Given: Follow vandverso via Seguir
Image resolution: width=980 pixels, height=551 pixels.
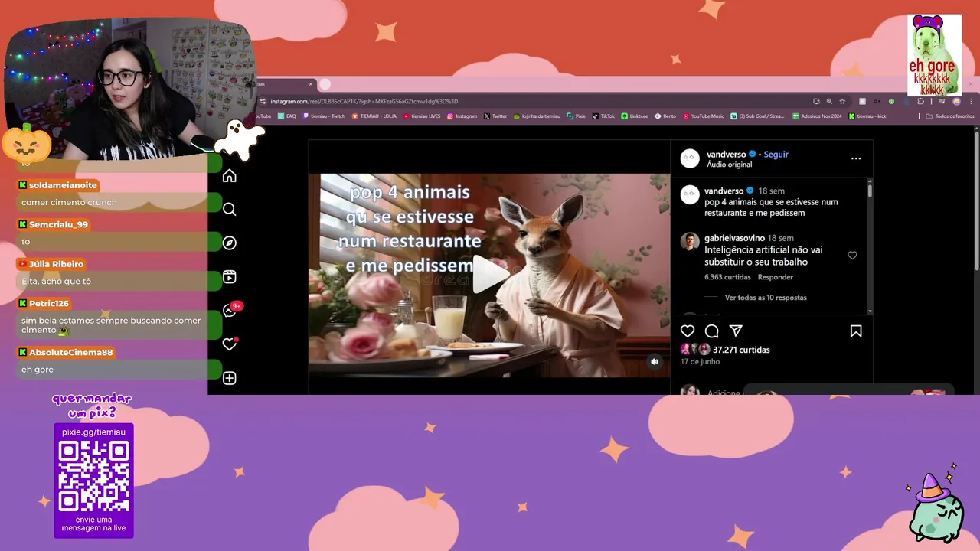Looking at the screenshot, I should (x=776, y=154).
